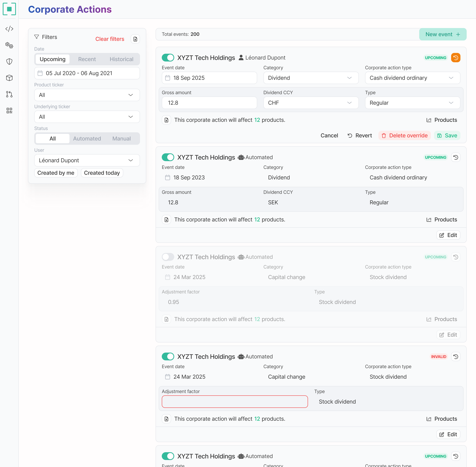Screen dimensions: 476x467
Task: Disable the first XYZT Tech Holdings event toggle
Action: (168, 58)
